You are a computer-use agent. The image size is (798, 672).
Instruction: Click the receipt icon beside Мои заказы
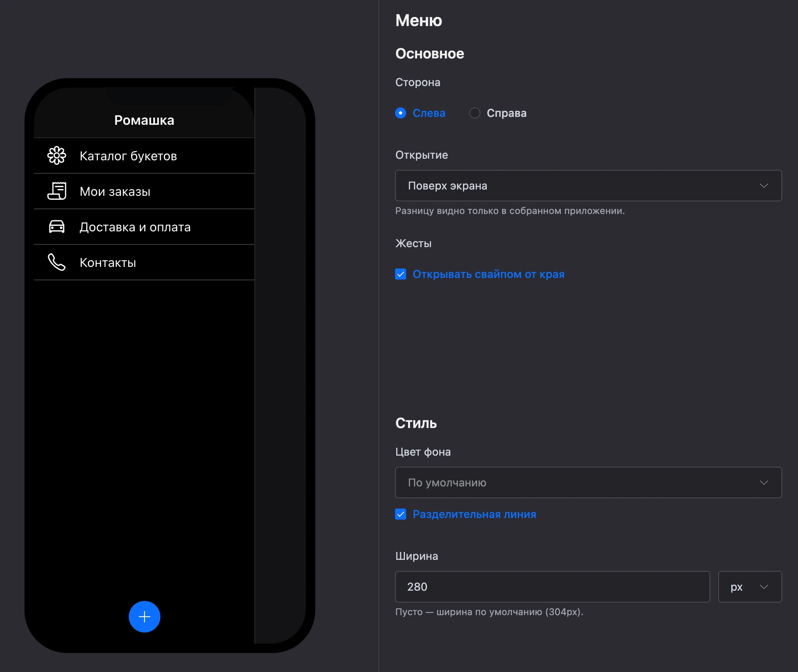coord(57,191)
